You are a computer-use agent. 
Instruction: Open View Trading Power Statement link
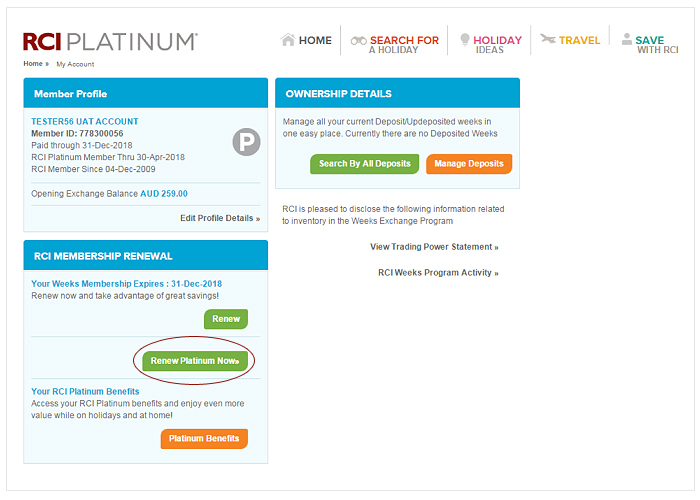(434, 247)
